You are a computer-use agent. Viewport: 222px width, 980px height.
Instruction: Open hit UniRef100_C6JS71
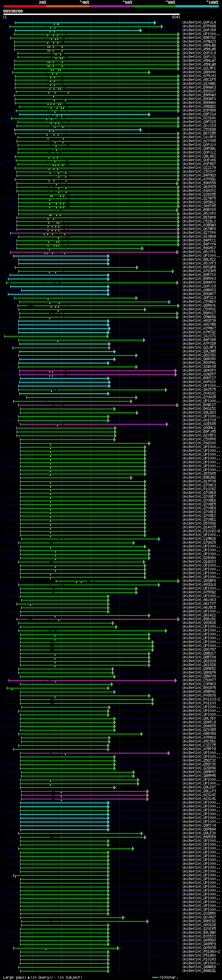199,336
